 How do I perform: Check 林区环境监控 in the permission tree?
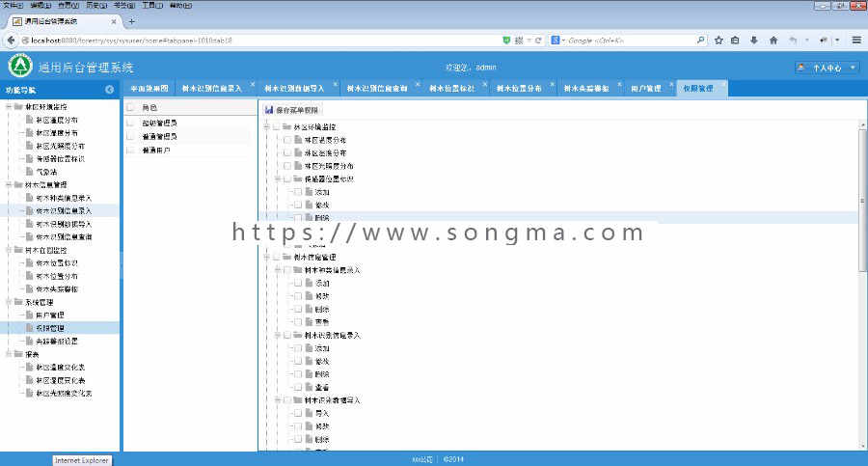click(x=276, y=127)
